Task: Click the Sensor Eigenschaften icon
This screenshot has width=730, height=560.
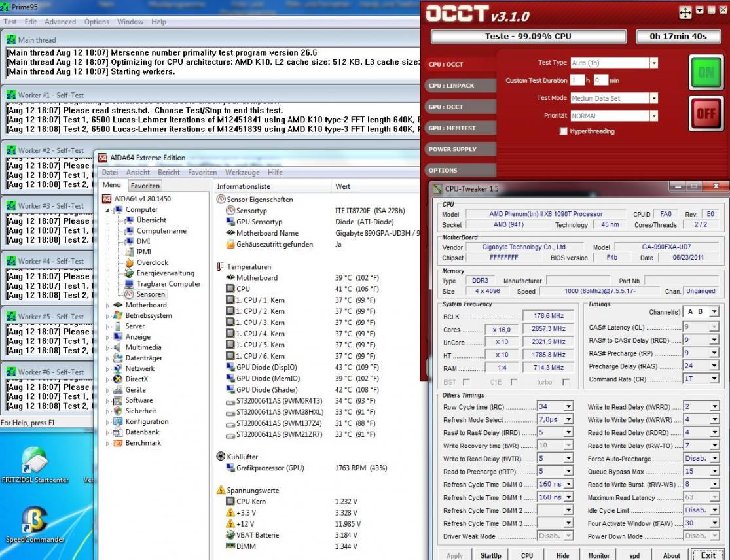Action: tap(221, 199)
